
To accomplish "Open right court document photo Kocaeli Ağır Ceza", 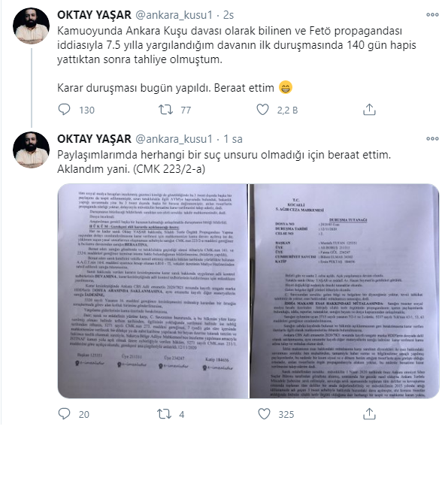I will pyautogui.click(x=344, y=291).
